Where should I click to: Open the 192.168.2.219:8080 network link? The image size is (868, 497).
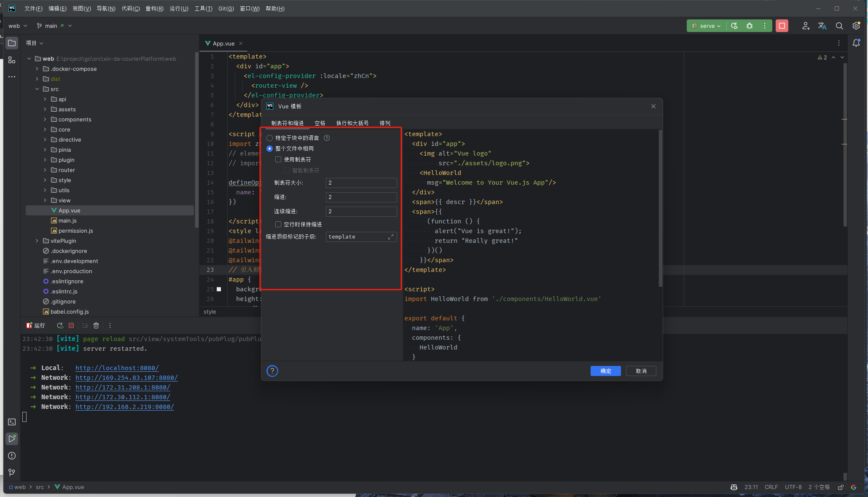click(x=125, y=407)
